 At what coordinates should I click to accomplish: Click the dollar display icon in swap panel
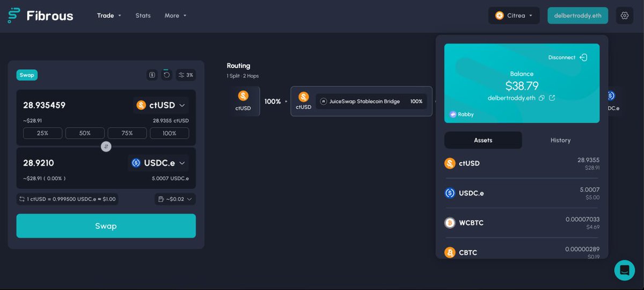click(152, 75)
